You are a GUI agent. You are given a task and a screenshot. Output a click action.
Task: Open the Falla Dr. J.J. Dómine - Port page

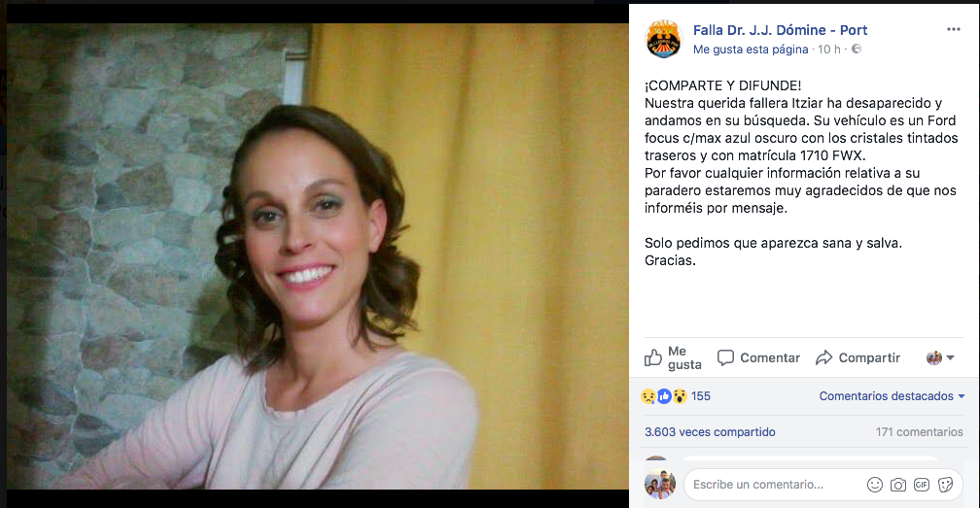780,30
